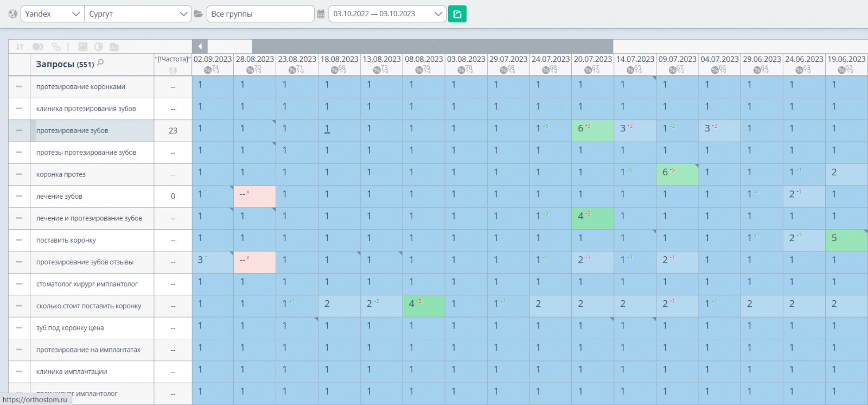
Task: Click the percent icon under 08.08.2023
Action: click(419, 70)
